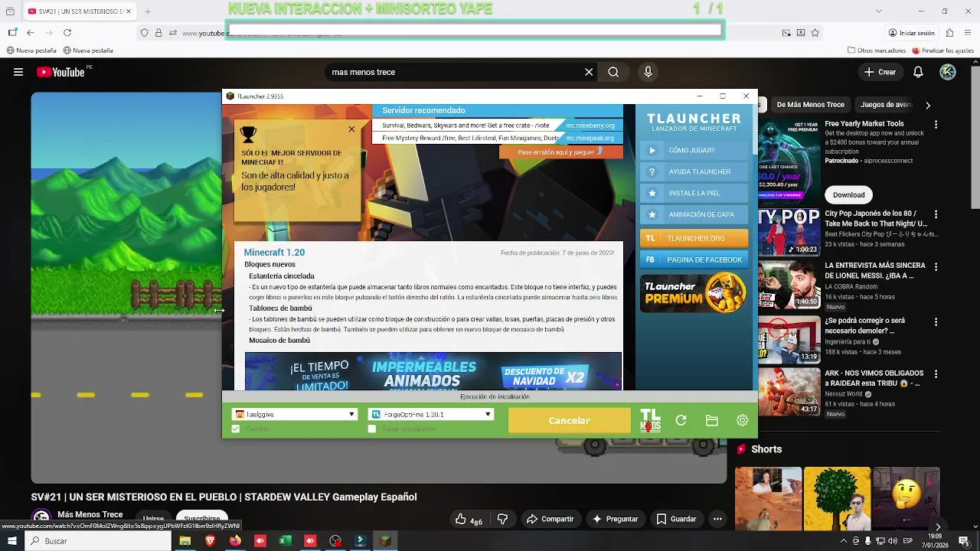Go back in the browser
Screen dimensions: 980x551
(x=31, y=33)
